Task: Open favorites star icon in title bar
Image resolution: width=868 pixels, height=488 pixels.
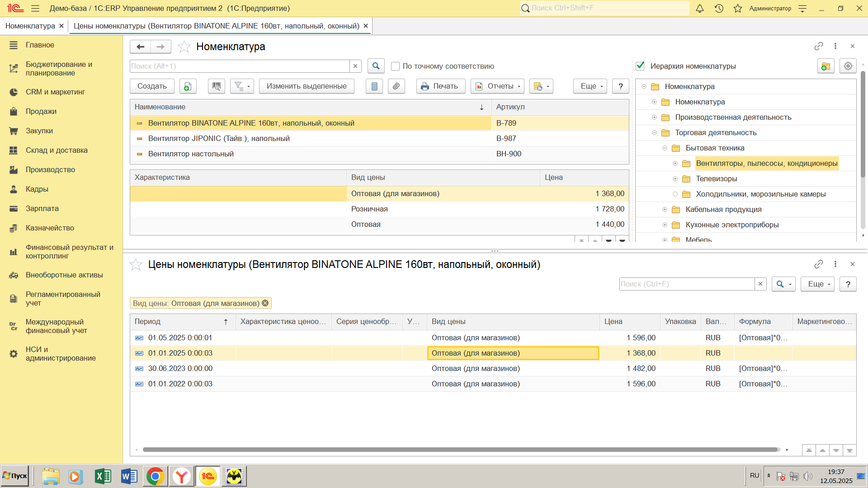Action: (x=738, y=8)
